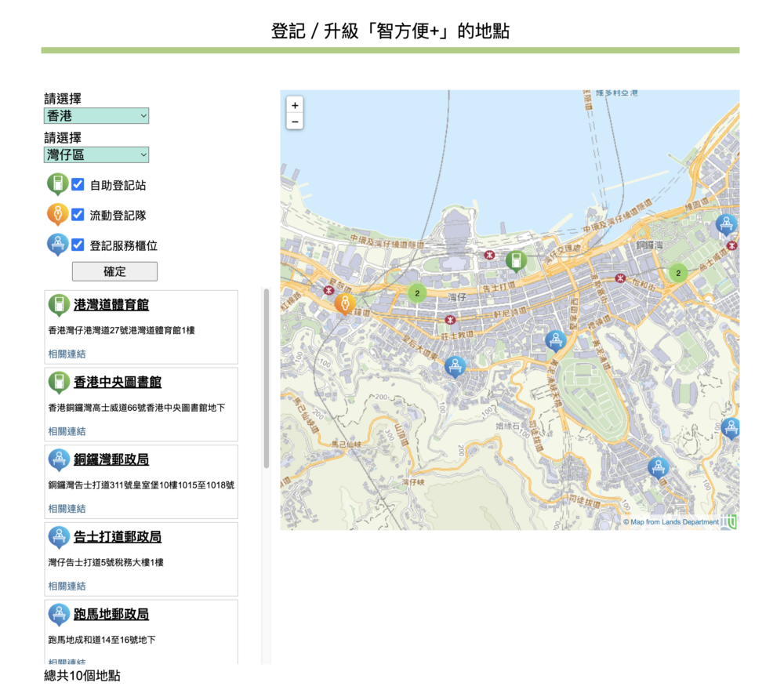The width and height of the screenshot is (784, 697).
Task: Click the blue 登記服務櫃位 legend icon
Action: (58, 245)
